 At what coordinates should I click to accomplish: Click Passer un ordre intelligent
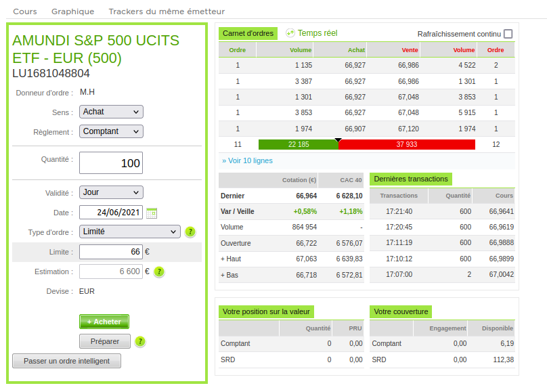[66, 360]
